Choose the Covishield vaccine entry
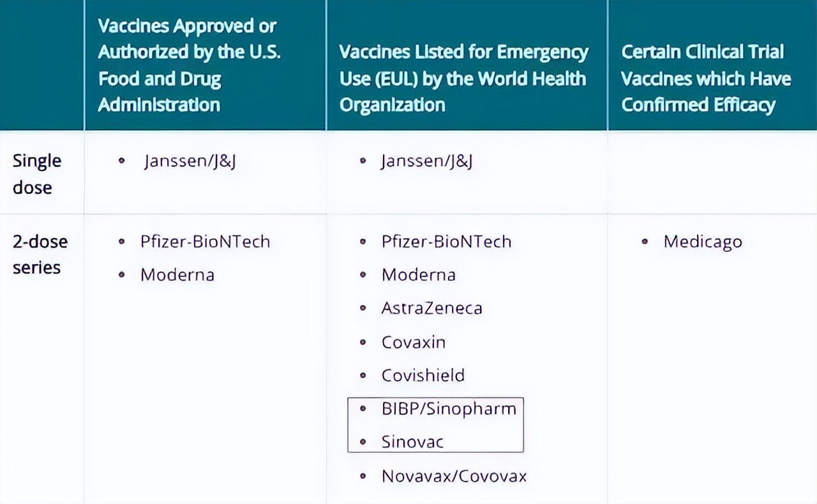The image size is (817, 504). [423, 375]
